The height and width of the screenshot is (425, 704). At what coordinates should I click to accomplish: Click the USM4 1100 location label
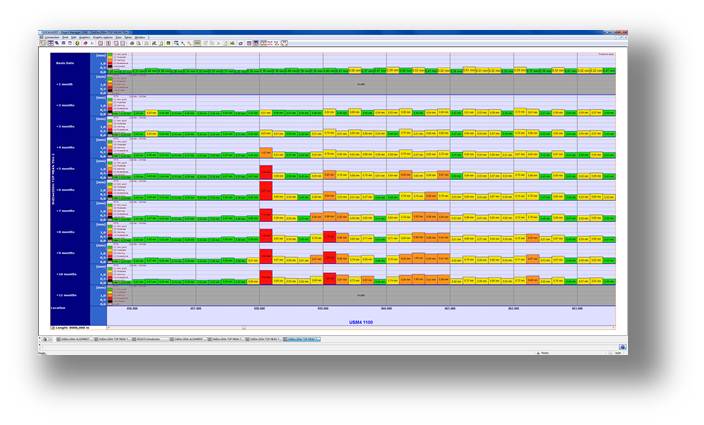[360, 322]
